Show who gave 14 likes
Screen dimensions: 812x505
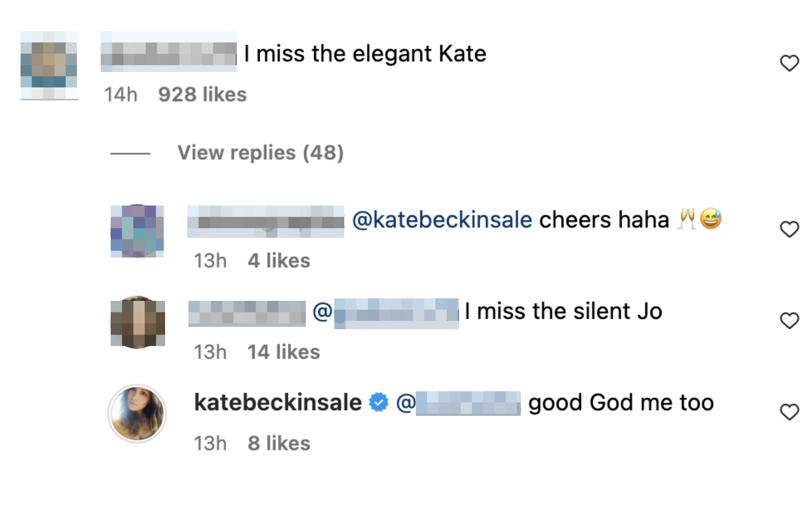point(283,352)
